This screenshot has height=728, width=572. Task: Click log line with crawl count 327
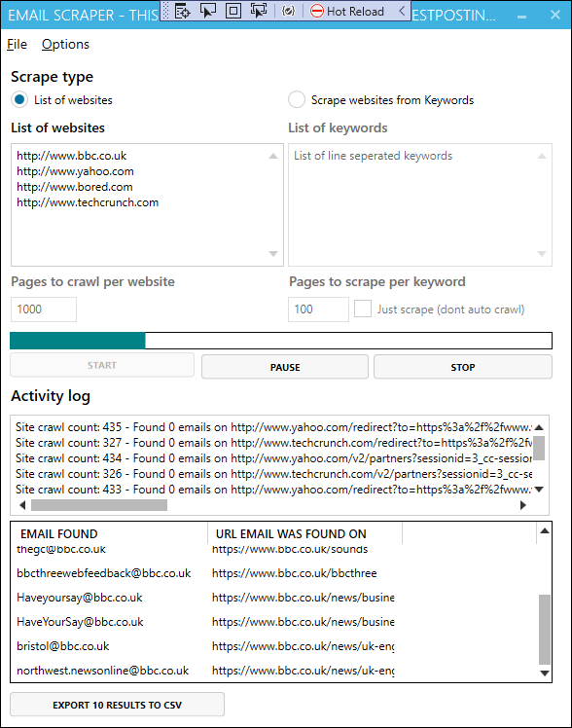[x=273, y=443]
